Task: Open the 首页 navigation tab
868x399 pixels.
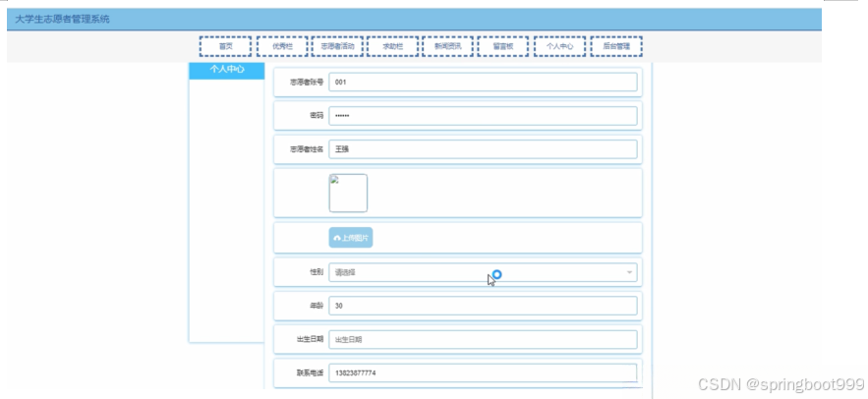Action: (225, 46)
